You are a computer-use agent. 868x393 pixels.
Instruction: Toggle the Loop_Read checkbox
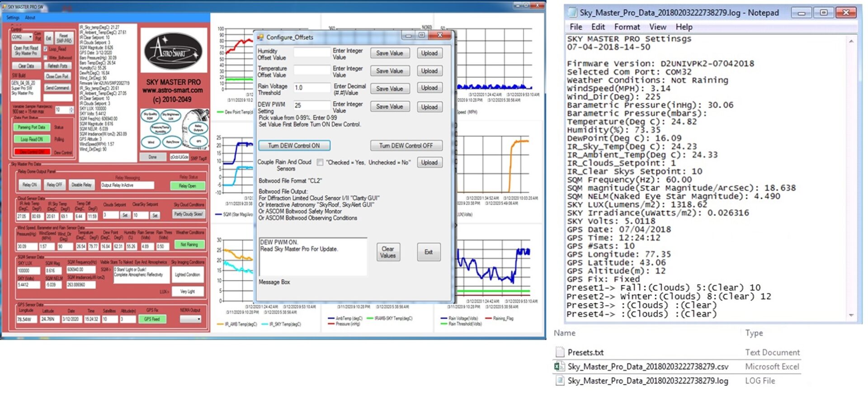coord(45,49)
